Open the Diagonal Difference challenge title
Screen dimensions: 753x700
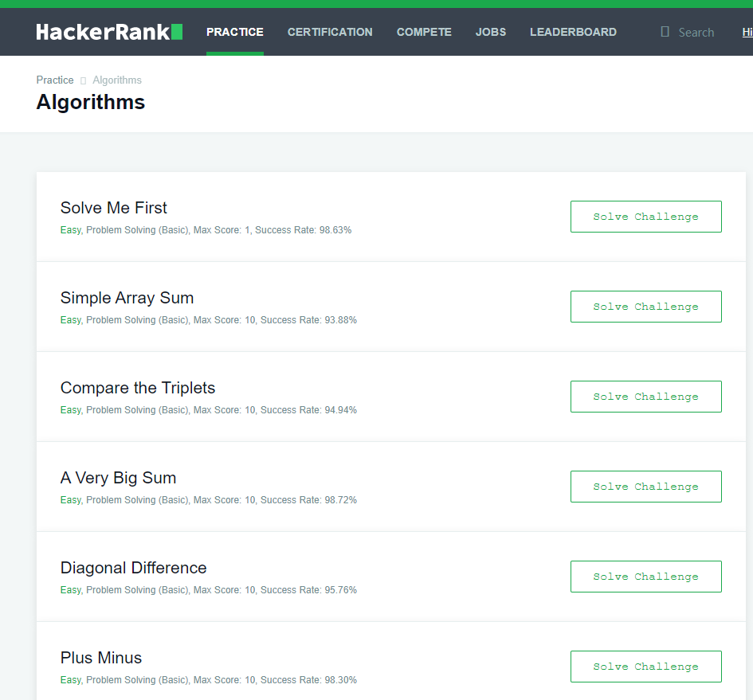[134, 568]
